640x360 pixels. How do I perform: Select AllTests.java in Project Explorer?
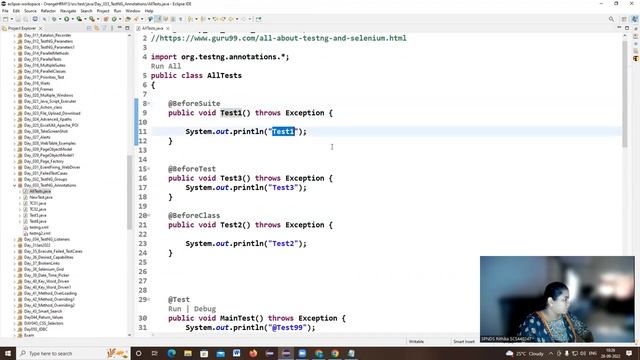tap(40, 191)
